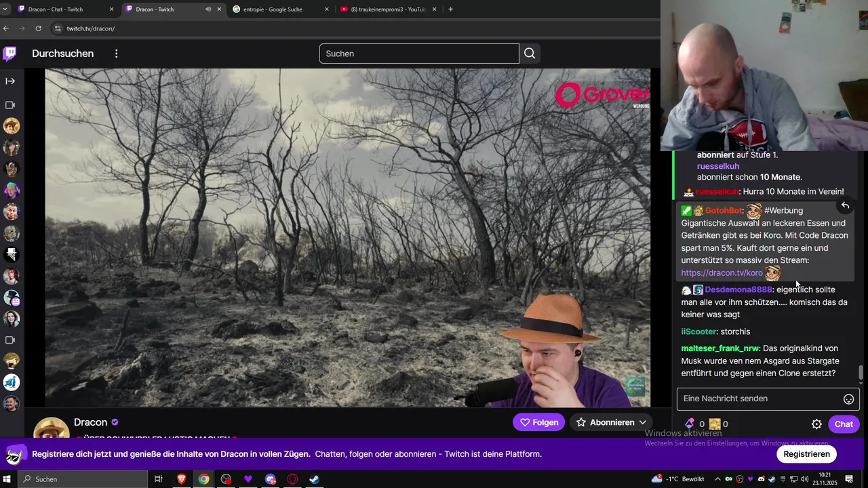Open Steam from the taskbar
Image resolution: width=868 pixels, height=488 pixels.
(x=315, y=479)
